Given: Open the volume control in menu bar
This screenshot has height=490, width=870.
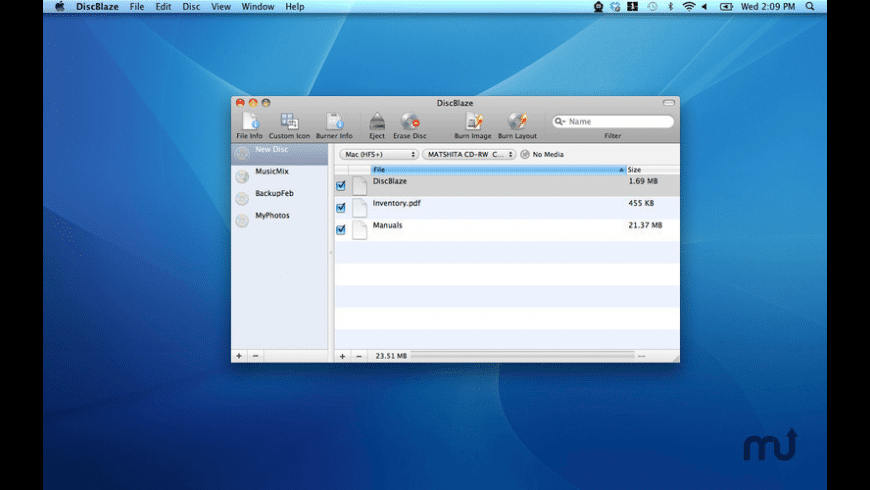Looking at the screenshot, I should 705,7.
